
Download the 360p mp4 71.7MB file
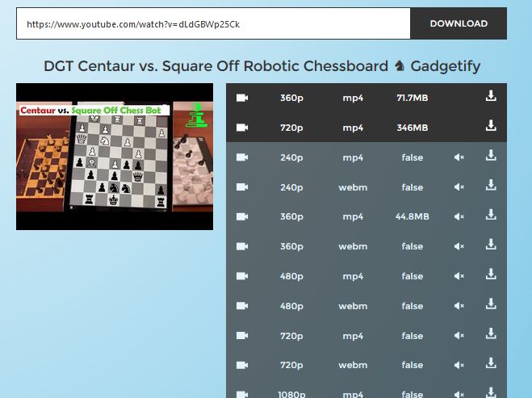[491, 96]
